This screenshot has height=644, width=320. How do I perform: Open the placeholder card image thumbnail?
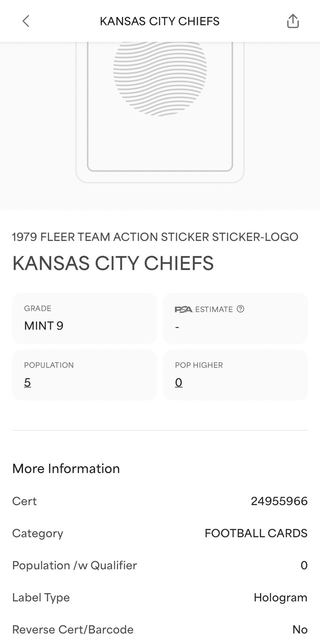click(x=160, y=112)
